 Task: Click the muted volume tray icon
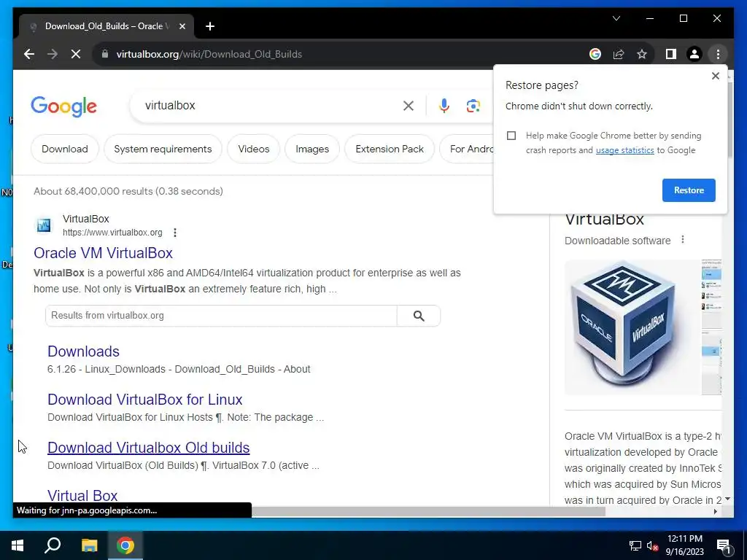(652, 545)
